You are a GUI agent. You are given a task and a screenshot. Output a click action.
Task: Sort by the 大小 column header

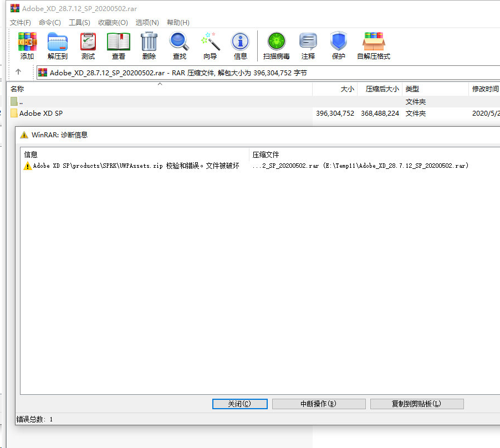[335, 89]
